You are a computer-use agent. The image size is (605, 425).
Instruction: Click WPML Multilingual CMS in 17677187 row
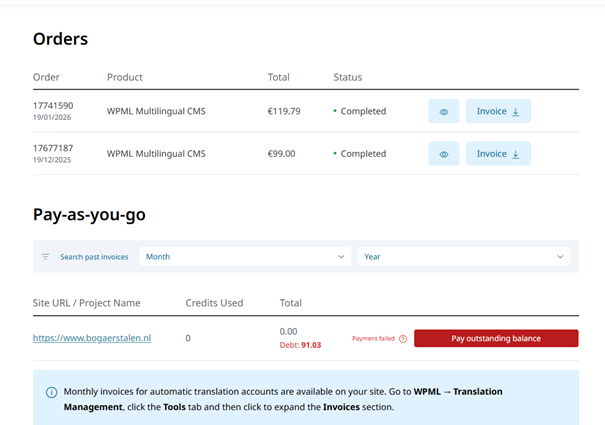coord(156,154)
